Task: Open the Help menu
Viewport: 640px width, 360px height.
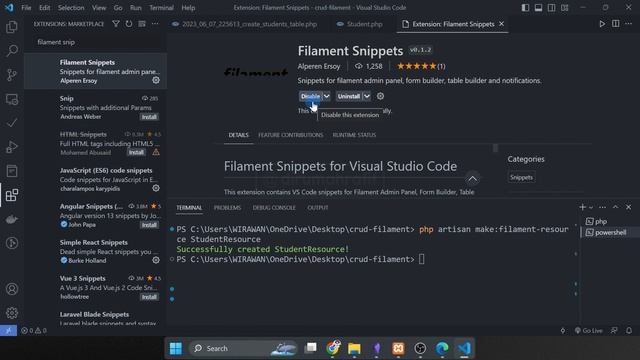Action: 188,8
